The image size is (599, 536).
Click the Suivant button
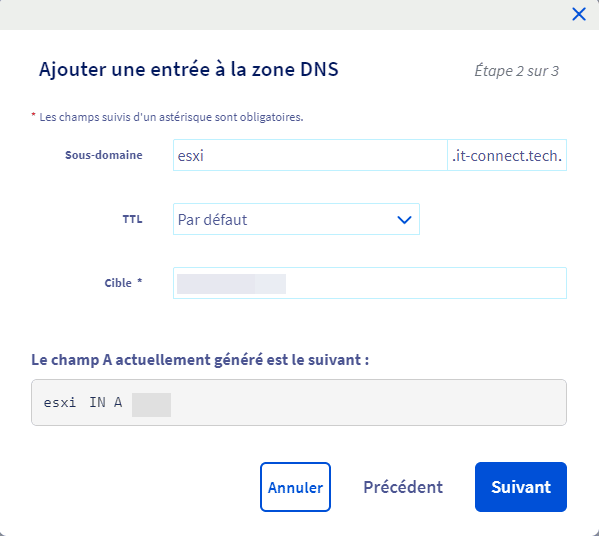click(521, 487)
